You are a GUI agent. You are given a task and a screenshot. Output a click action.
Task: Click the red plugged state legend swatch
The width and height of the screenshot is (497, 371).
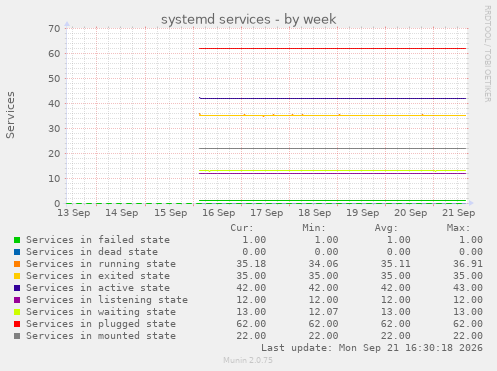pos(17,324)
